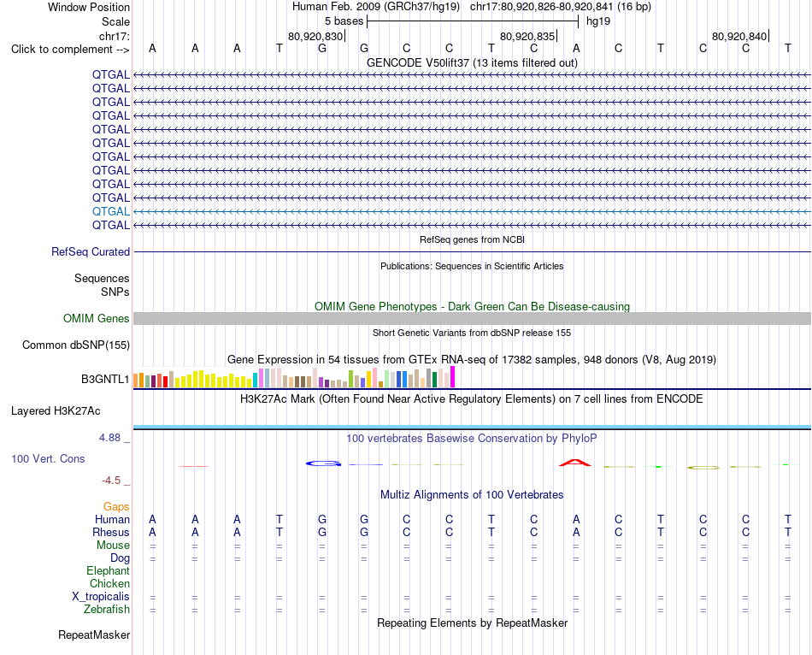Select the Common dbSNP(155) track label
Image resolution: width=812 pixels, height=655 pixels.
click(76, 345)
